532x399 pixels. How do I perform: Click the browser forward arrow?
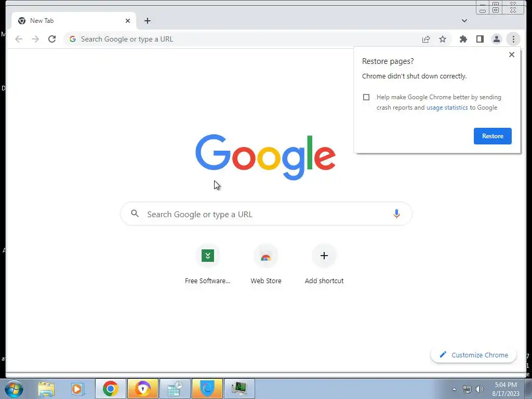point(35,39)
